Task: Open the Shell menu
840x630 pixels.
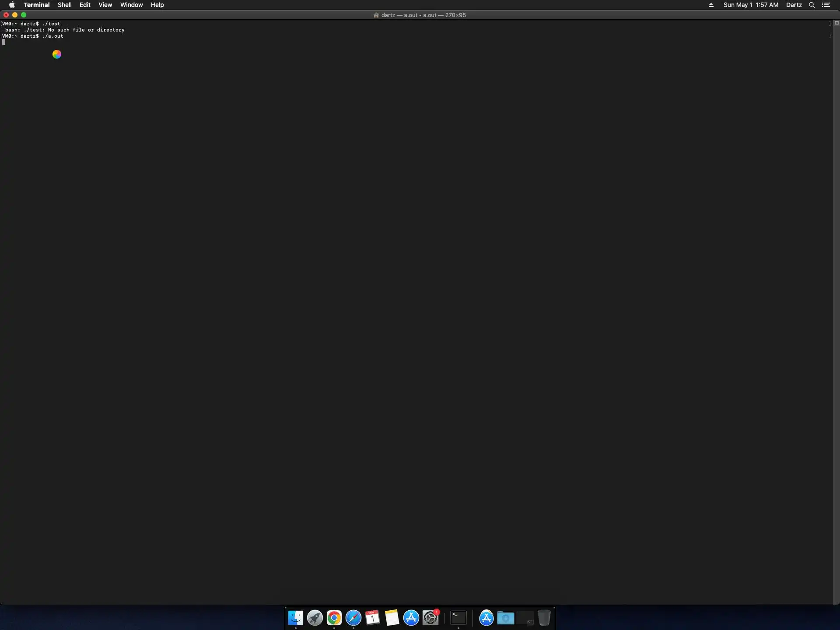Action: (64, 5)
